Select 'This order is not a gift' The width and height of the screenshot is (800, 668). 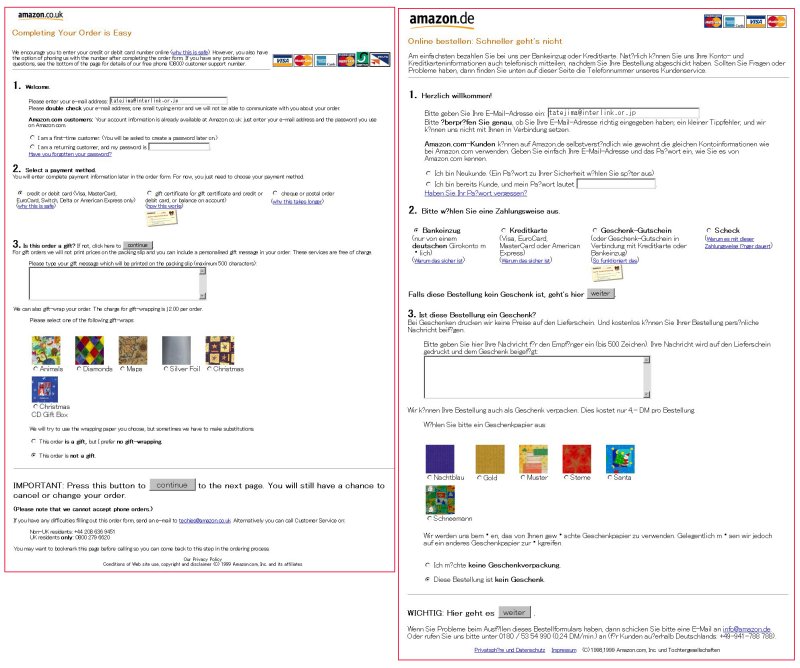34,455
